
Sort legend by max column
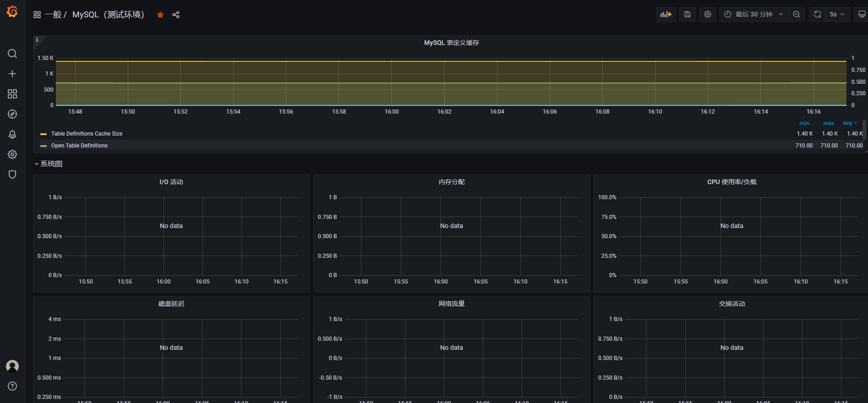coord(829,123)
